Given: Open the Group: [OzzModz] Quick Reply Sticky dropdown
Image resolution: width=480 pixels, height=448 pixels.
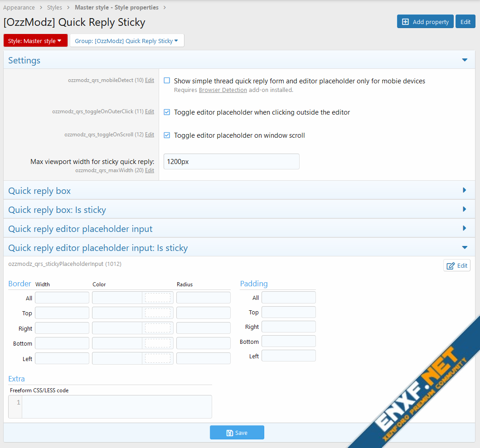Looking at the screenshot, I should (126, 41).
